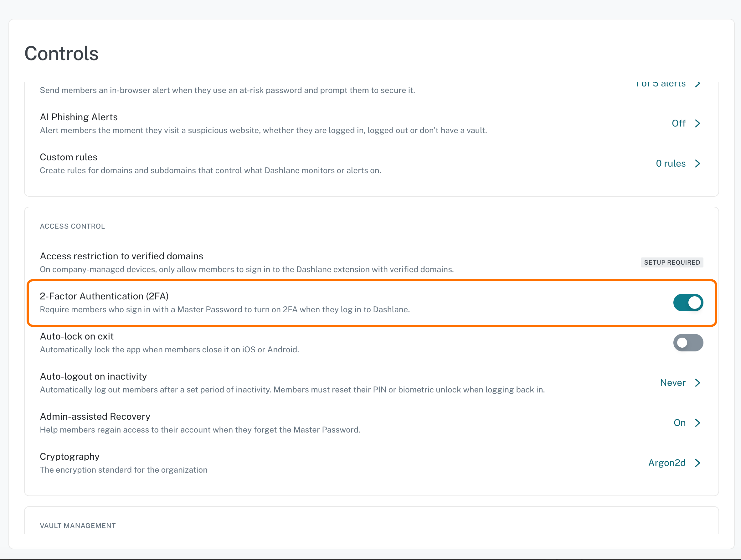Screen dimensions: 741x560
Task: Click the SETUP REQUIRED badge
Action: [672, 262]
